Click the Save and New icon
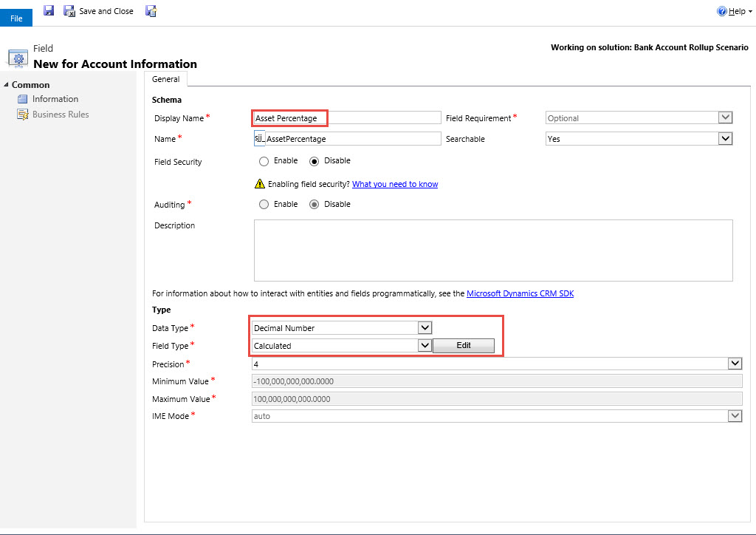Viewport: 756px width, 535px height. coord(151,11)
